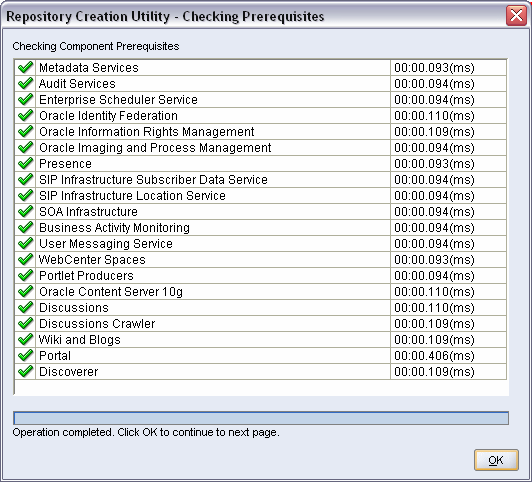This screenshot has width=532, height=482.
Task: Click the Portal time value 00:00.406(ms)
Action: 434,355
